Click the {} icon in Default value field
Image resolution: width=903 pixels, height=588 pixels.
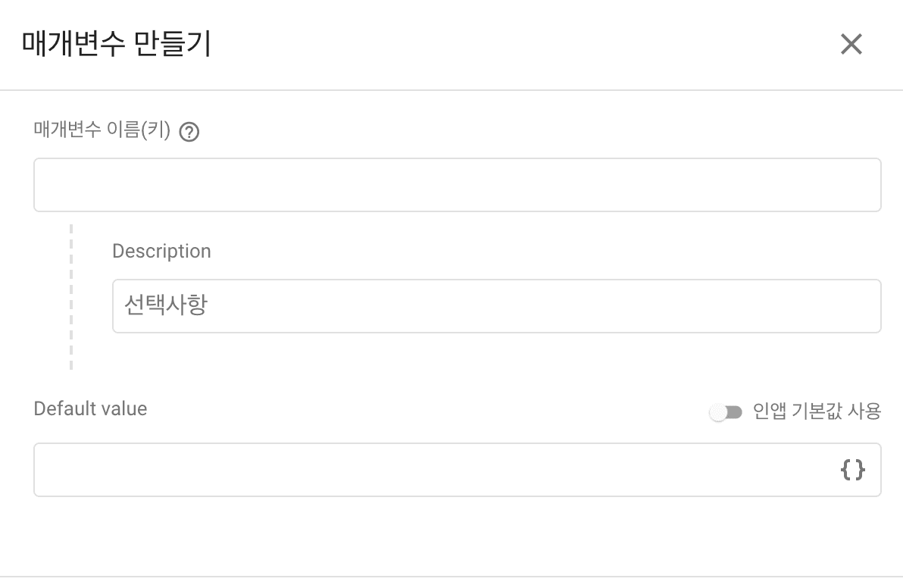coord(852,469)
